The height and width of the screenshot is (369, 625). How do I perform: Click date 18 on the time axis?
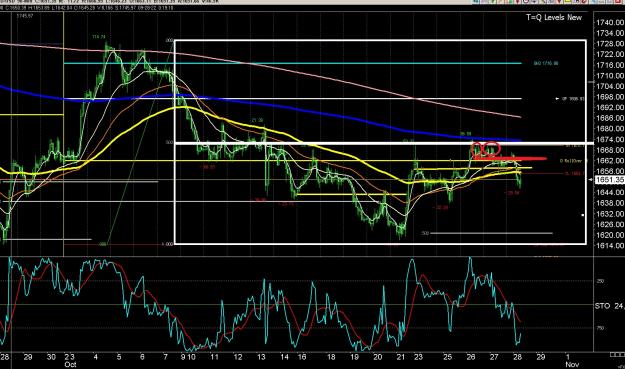pyautogui.click(x=331, y=357)
